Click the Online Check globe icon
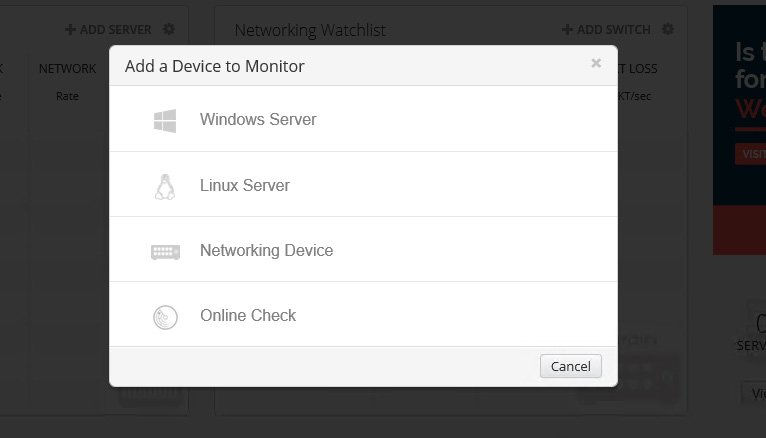This screenshot has height=438, width=766. 165,317
